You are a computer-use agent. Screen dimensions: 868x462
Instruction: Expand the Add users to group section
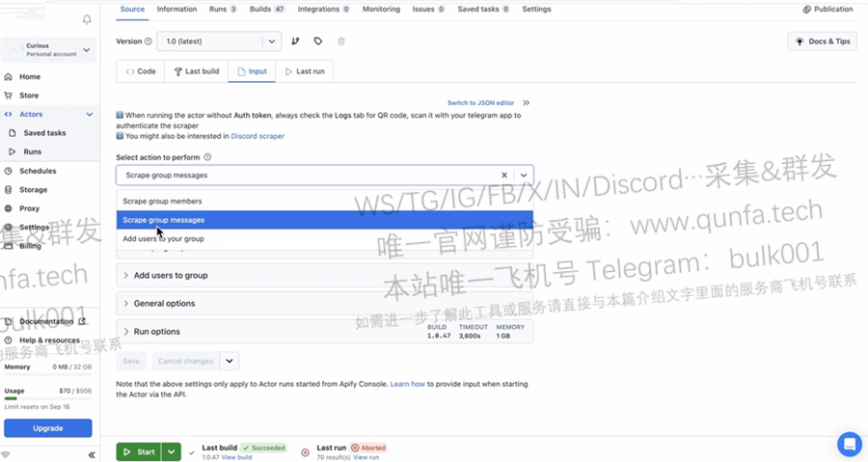click(324, 275)
